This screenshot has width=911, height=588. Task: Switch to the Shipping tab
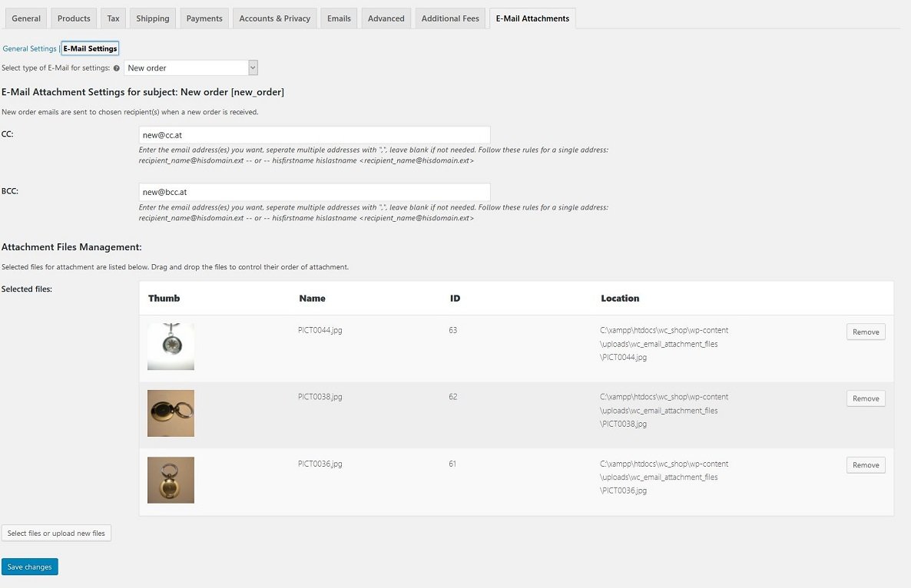coord(152,18)
